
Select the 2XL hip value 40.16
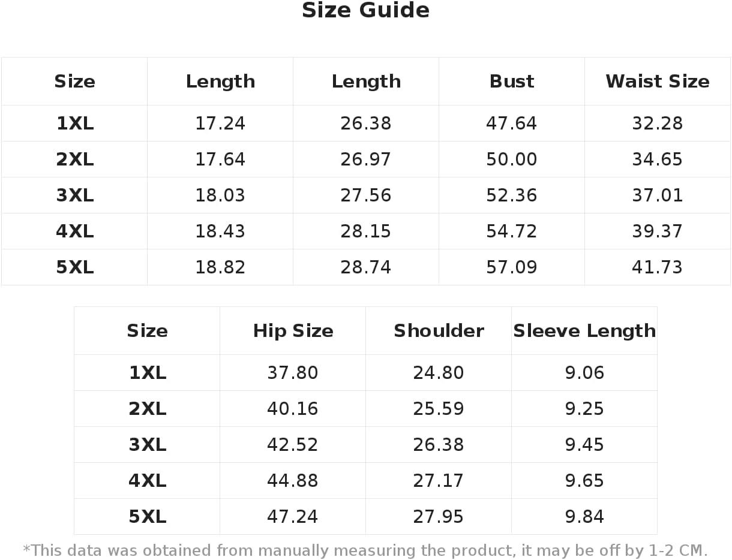coord(293,409)
